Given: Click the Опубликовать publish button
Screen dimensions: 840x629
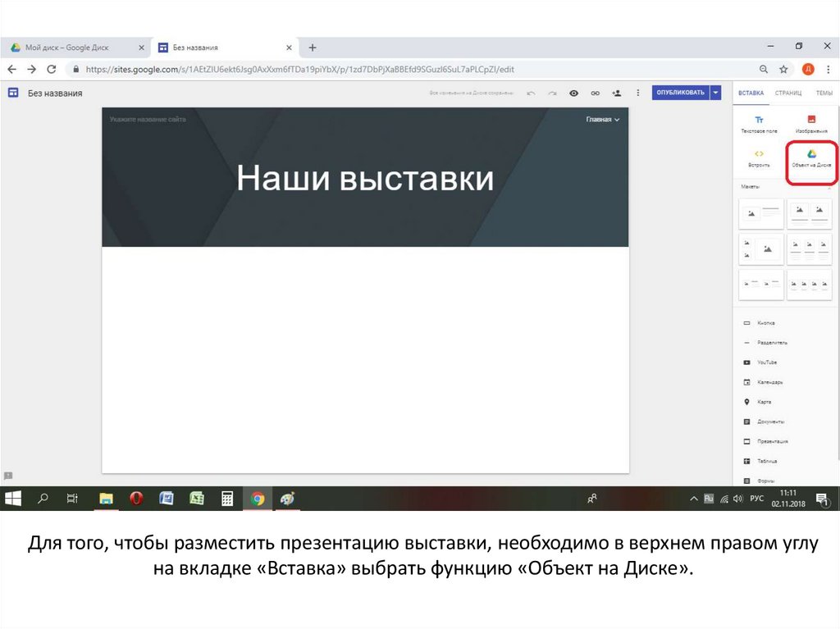Looking at the screenshot, I should 680,93.
